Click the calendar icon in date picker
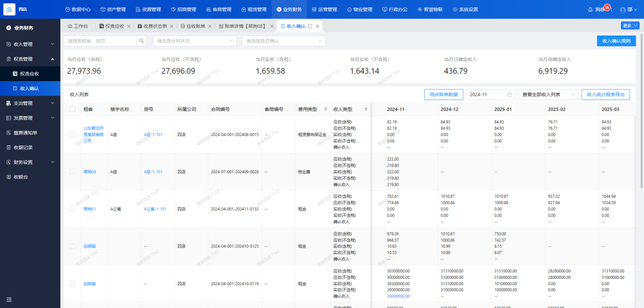Screen dimensions: 644x308 (x=509, y=94)
